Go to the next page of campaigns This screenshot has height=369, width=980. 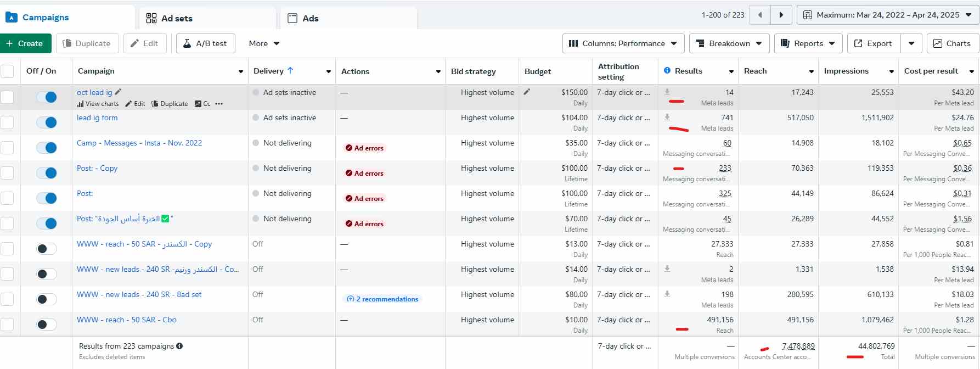[781, 15]
